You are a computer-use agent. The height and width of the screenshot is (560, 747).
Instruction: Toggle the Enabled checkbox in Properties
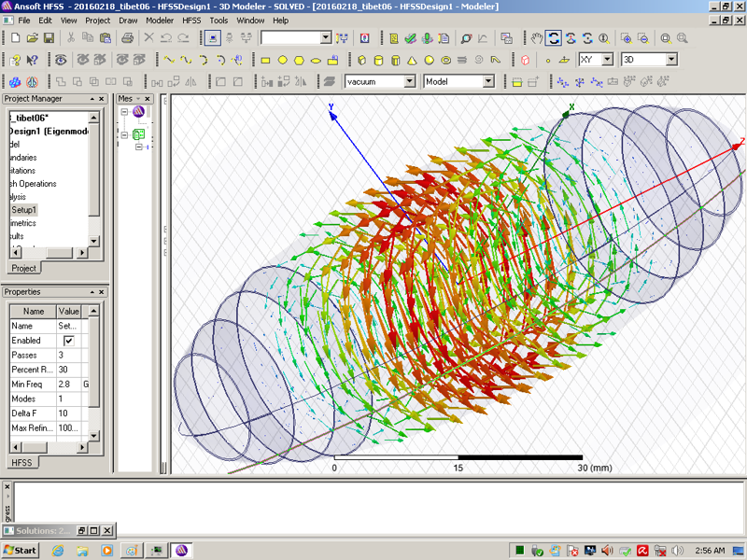click(x=68, y=341)
